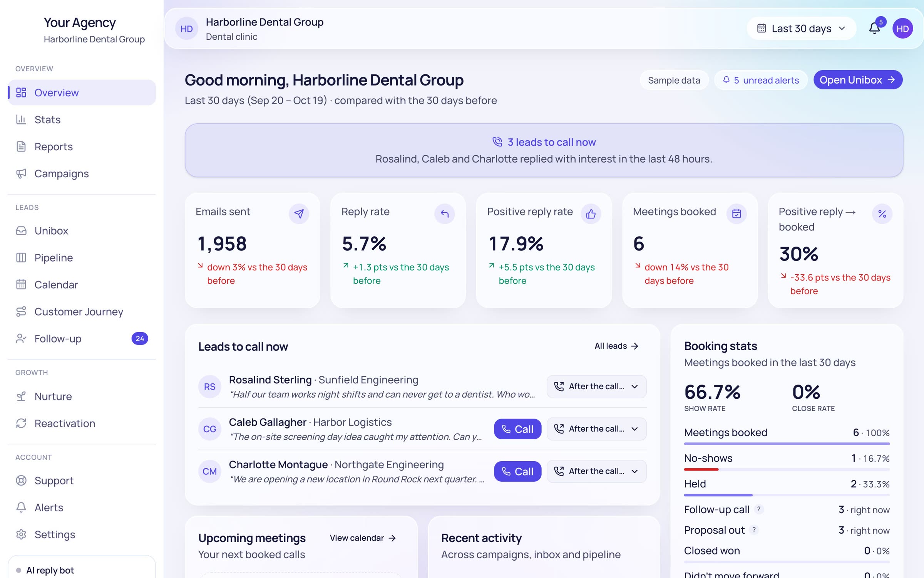
Task: Open Follow-up in the sidebar
Action: pos(82,338)
